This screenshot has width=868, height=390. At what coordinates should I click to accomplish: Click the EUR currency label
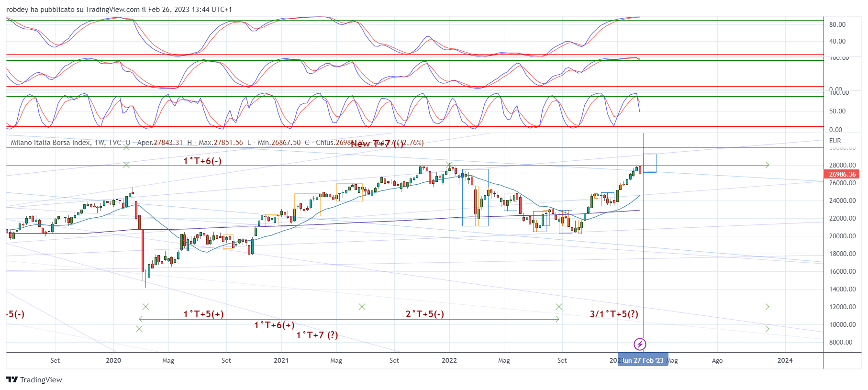click(x=835, y=141)
